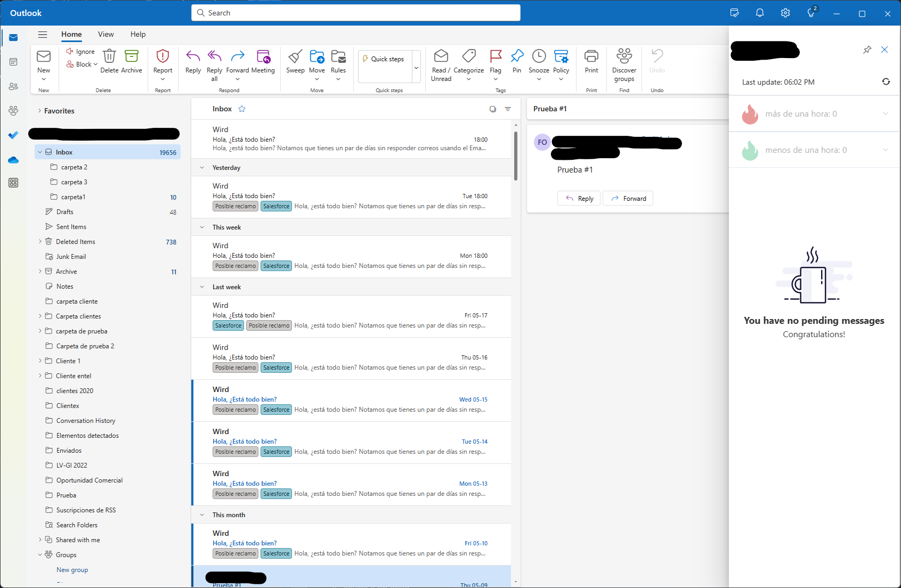The image size is (901, 588).
Task: Click Forward button in reading pane
Action: (x=628, y=198)
